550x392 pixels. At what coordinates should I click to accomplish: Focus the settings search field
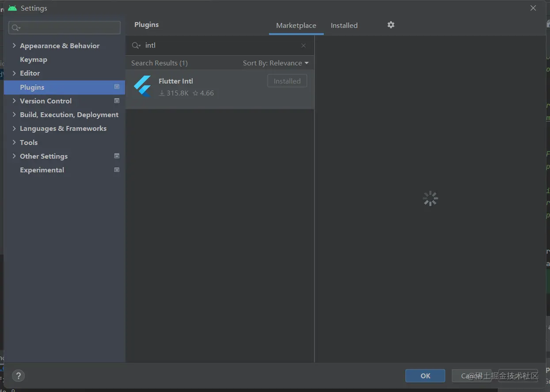pos(64,28)
